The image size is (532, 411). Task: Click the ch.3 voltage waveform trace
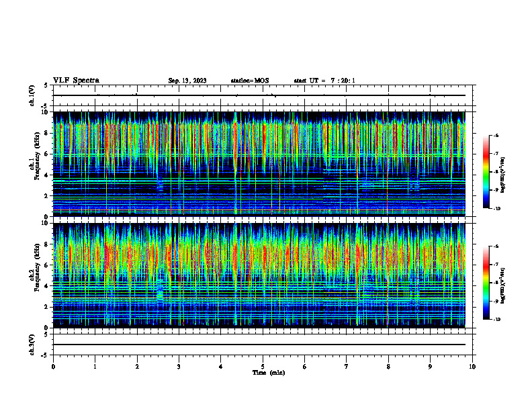point(259,345)
